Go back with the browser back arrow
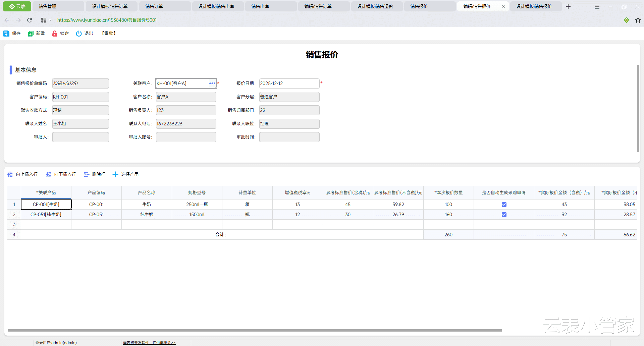The height and width of the screenshot is (346, 644). tap(7, 20)
